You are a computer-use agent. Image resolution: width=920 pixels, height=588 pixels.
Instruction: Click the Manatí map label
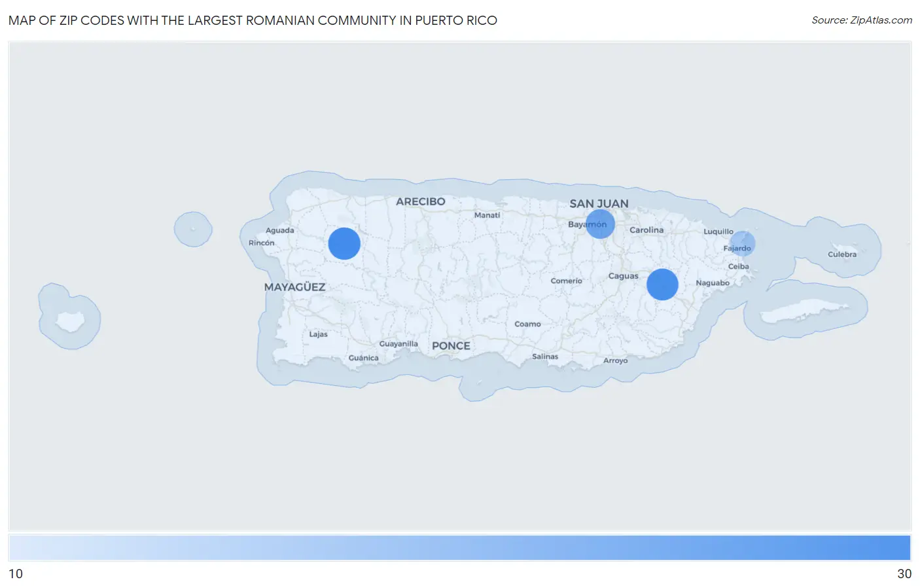tap(487, 215)
